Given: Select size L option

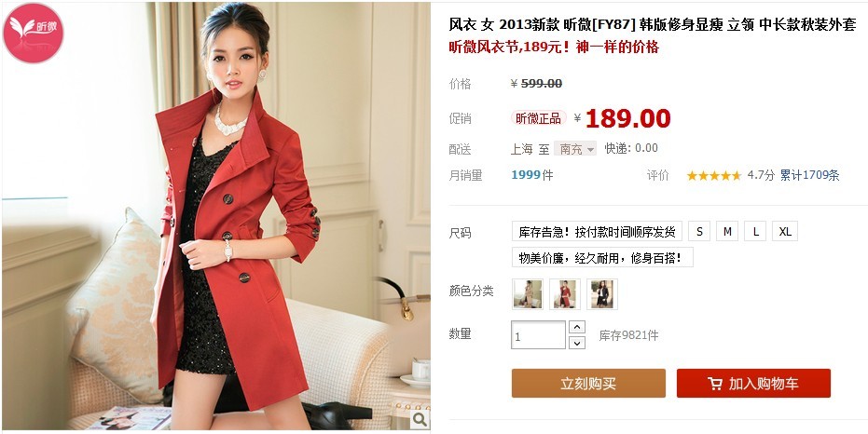Looking at the screenshot, I should 755,231.
